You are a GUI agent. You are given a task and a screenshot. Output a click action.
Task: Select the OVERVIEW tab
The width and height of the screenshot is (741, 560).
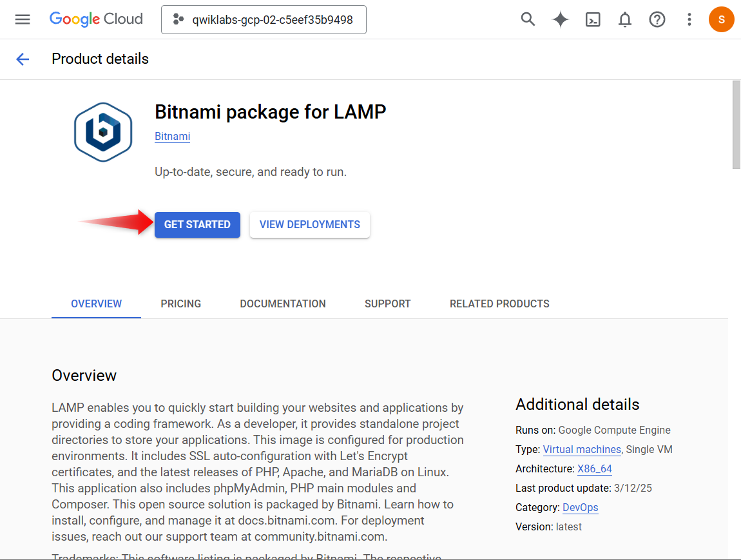coord(97,304)
